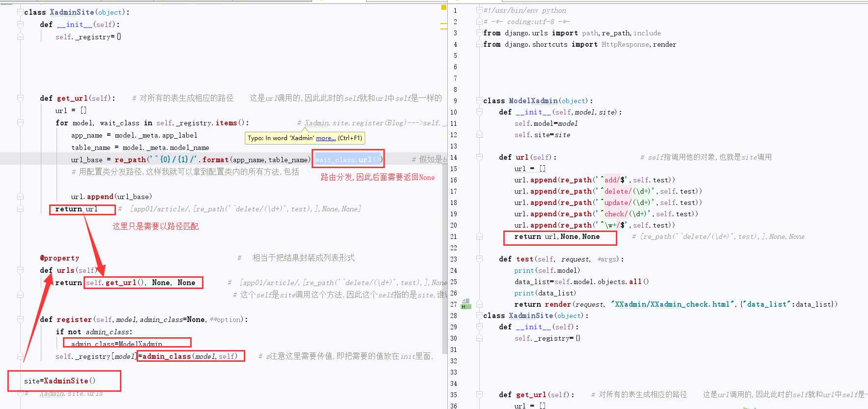Click 'table_name = model._meta.model_name' line
Image resolution: width=868 pixels, height=409 pixels.
[140, 147]
